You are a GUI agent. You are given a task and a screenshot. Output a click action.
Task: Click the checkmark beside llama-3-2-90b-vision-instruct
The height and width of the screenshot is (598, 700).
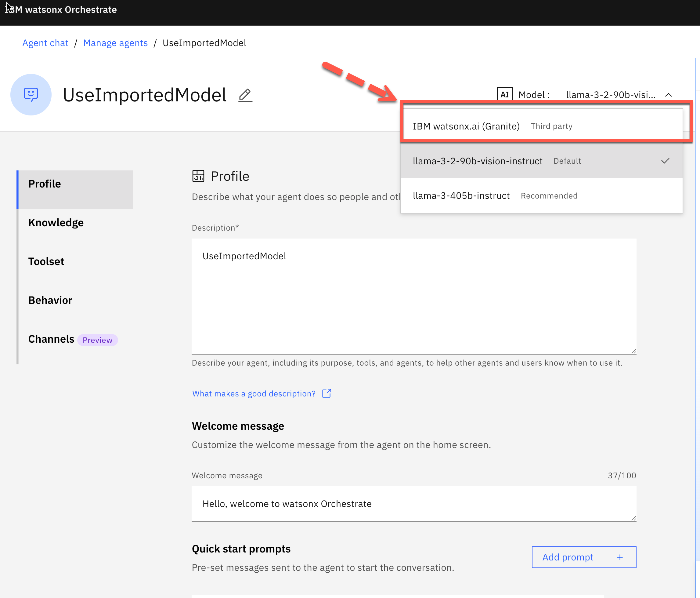665,161
